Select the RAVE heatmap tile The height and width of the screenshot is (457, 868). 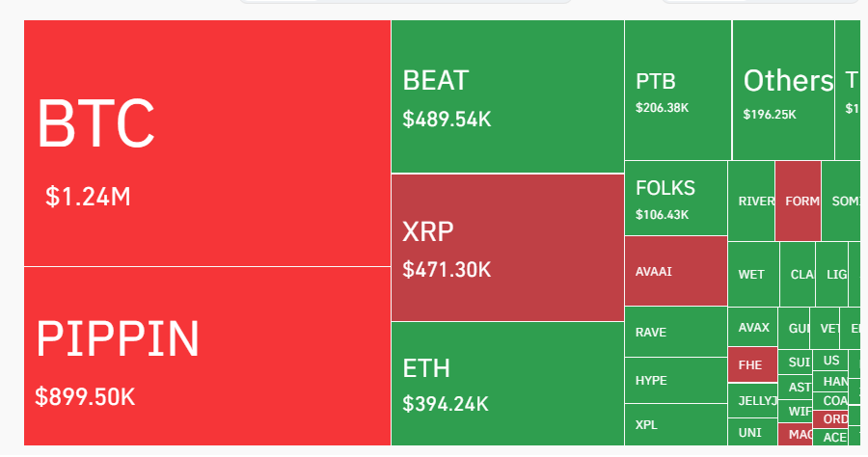(675, 332)
